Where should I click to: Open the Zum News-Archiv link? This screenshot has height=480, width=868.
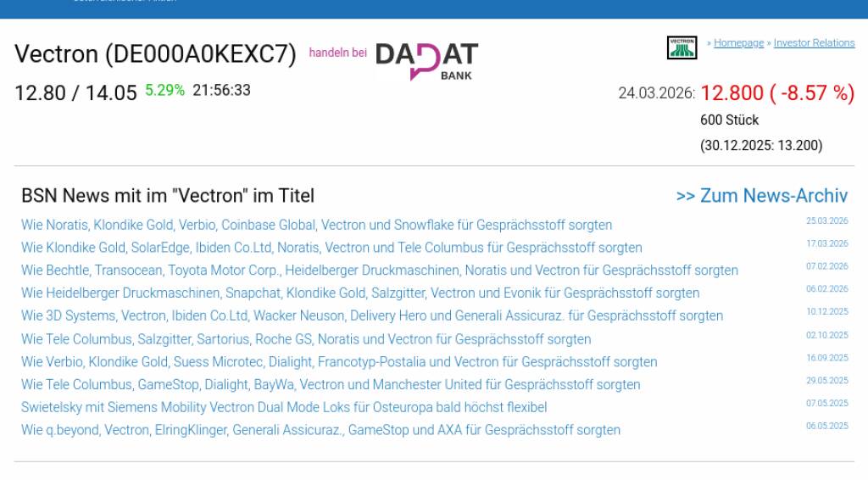761,196
